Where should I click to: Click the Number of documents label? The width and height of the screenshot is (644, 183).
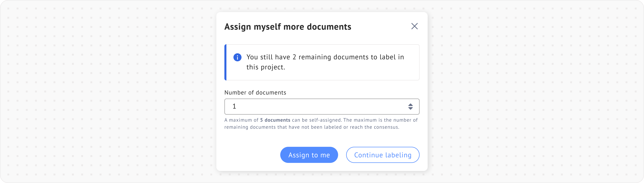point(255,93)
